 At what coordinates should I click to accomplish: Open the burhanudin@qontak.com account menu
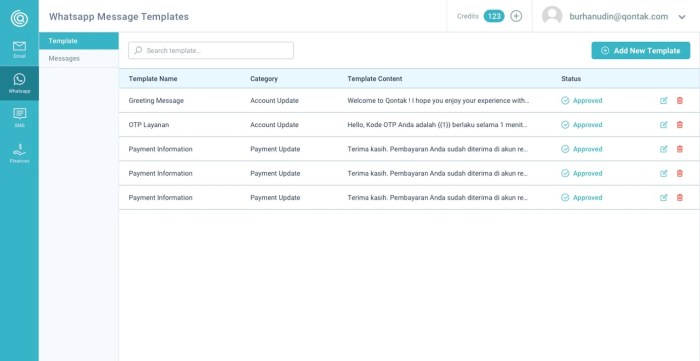click(619, 17)
